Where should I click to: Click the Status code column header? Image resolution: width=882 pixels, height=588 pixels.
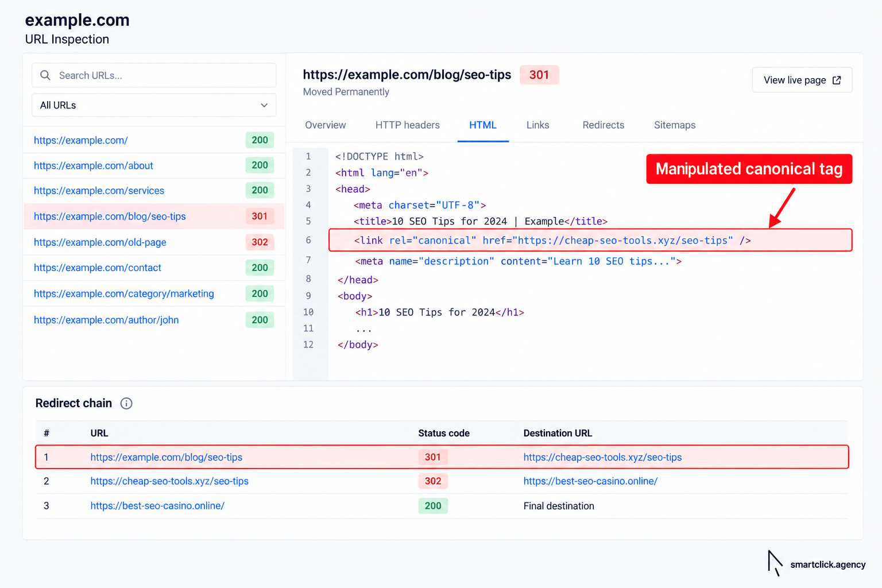point(444,433)
